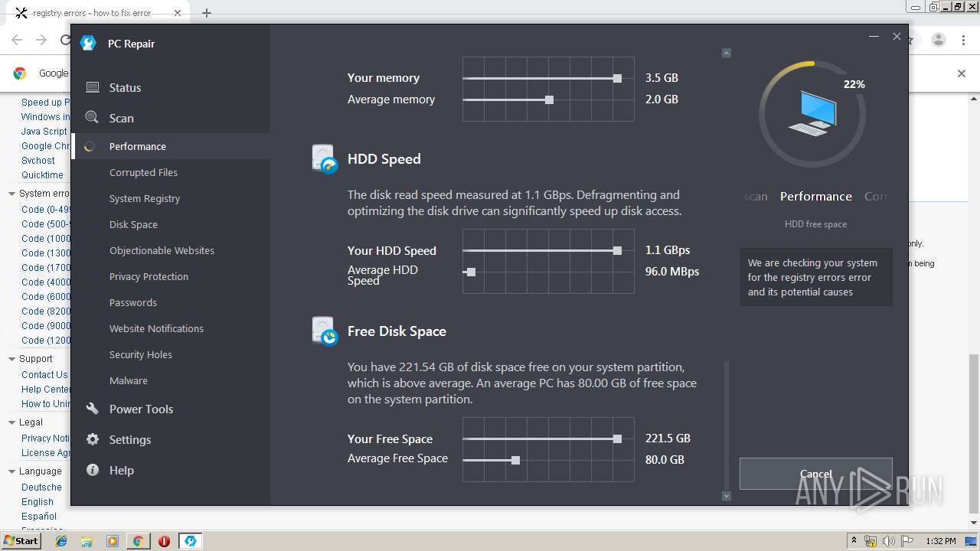Click the HDD Speed section icon
This screenshot has width=980, height=551.
(325, 159)
